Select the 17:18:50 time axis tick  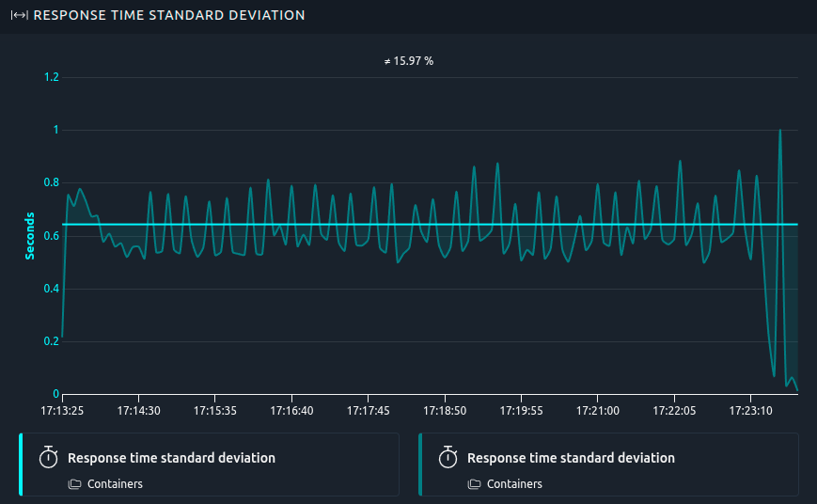pos(445,411)
